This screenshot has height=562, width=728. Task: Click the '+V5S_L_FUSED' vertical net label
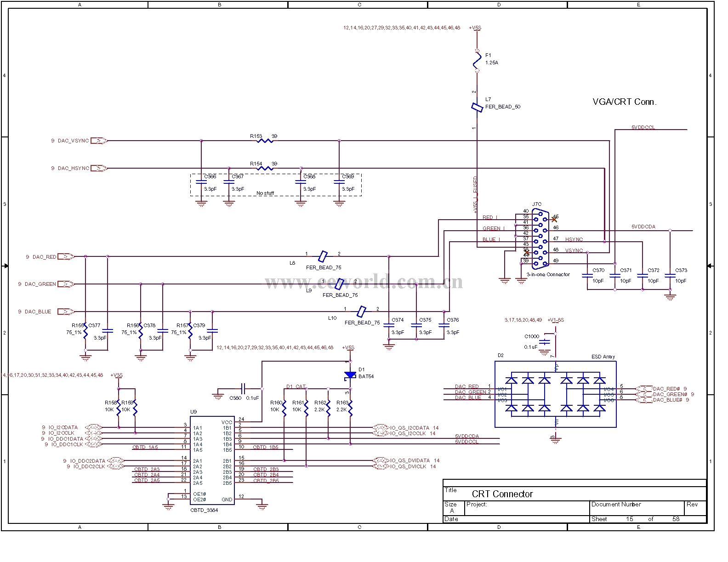coord(475,195)
